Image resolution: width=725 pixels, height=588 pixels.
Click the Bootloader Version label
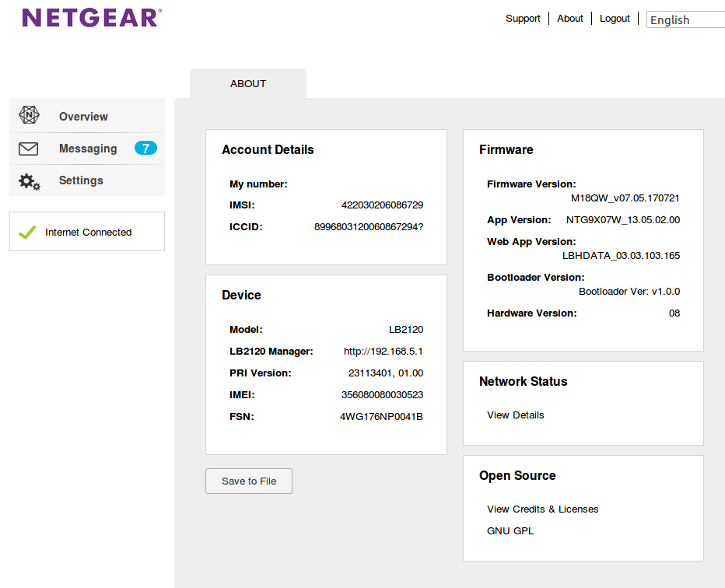point(536,278)
